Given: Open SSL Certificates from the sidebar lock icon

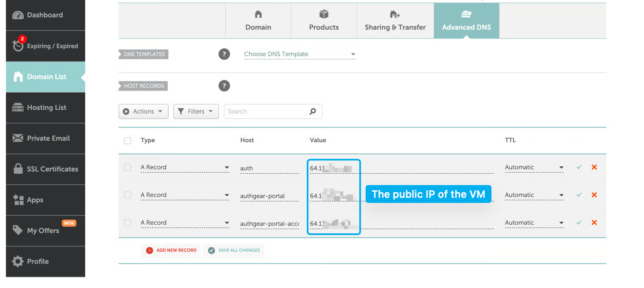Looking at the screenshot, I should coord(18,169).
